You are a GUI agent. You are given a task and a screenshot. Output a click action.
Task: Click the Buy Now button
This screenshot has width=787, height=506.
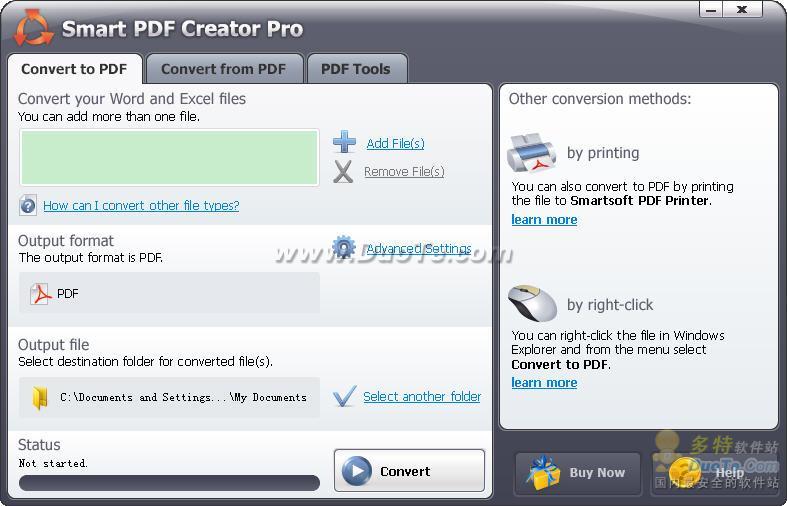coord(578,472)
